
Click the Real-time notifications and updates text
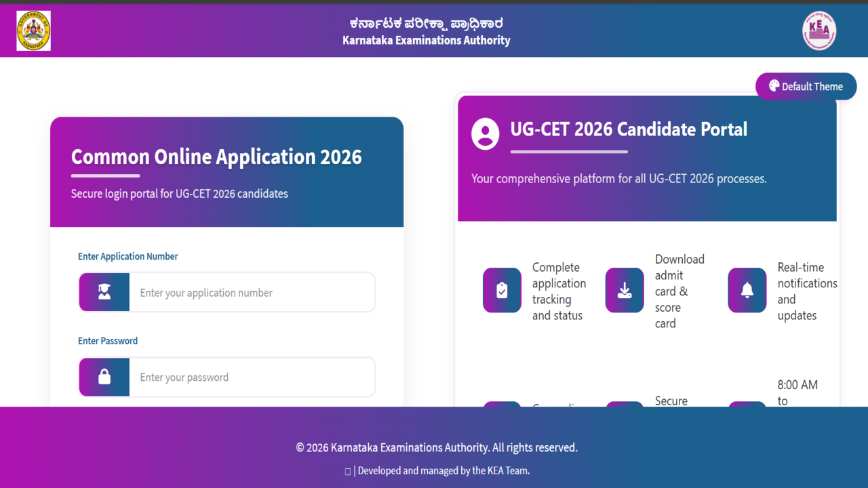click(x=806, y=291)
